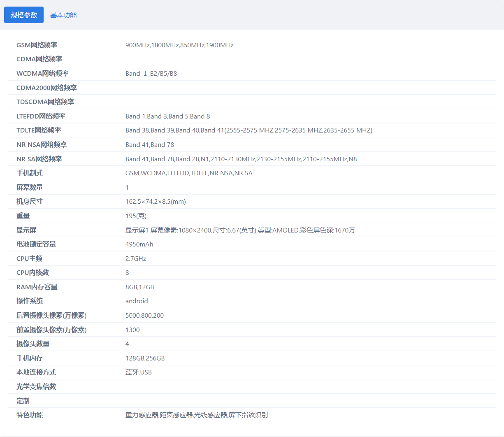Select the CDMA网络频率 label
The image size is (504, 437).
(39, 59)
